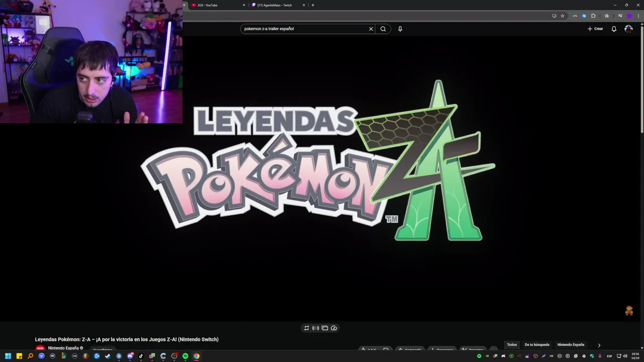Toggle the volume boost icon below player
This screenshot has width=644, height=362.
(x=315, y=328)
